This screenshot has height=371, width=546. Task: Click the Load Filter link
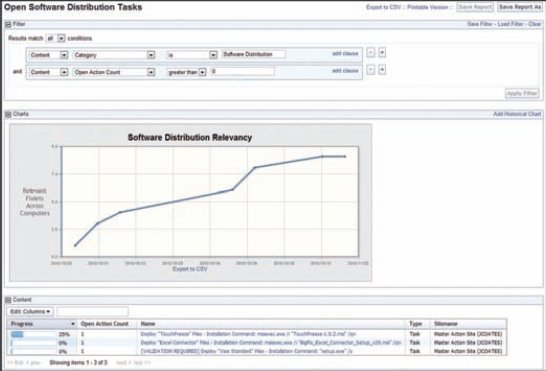(x=510, y=24)
